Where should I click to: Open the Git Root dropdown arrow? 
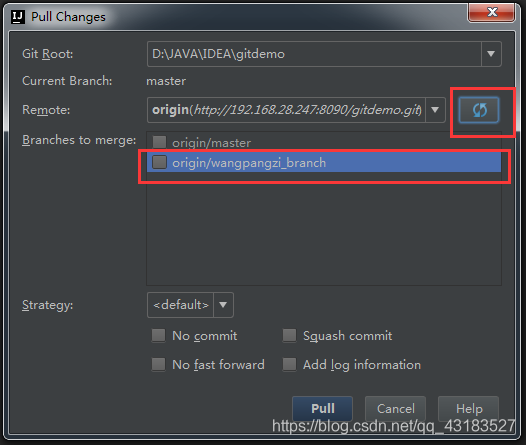pos(491,54)
